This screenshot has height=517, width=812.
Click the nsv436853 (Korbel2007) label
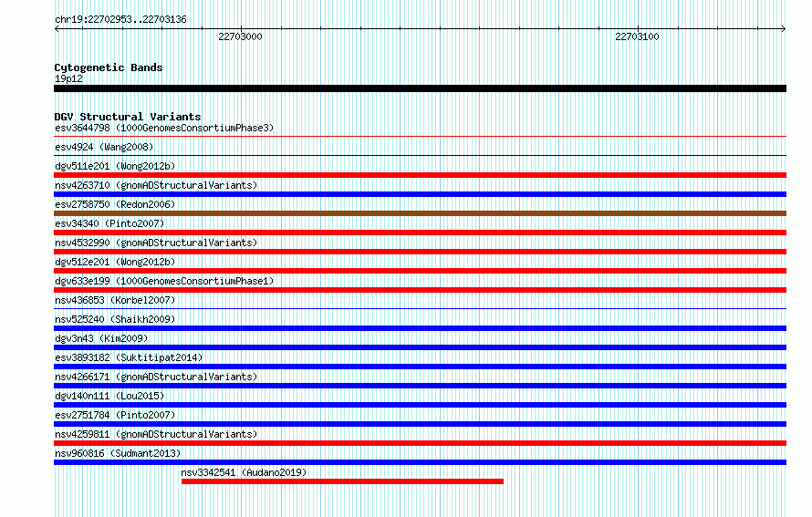(x=115, y=300)
